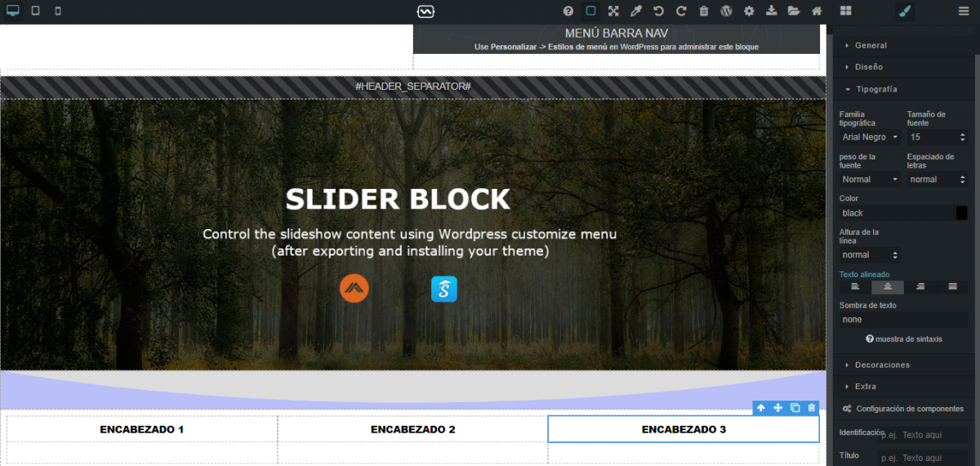Image resolution: width=980 pixels, height=466 pixels.
Task: Switch to mobile phone device preview
Action: 57,11
